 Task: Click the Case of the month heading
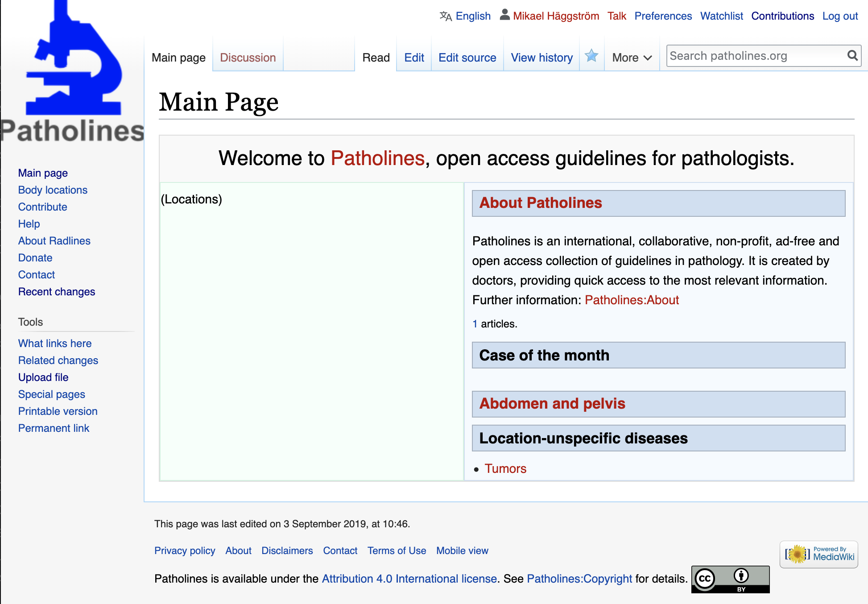[544, 356]
